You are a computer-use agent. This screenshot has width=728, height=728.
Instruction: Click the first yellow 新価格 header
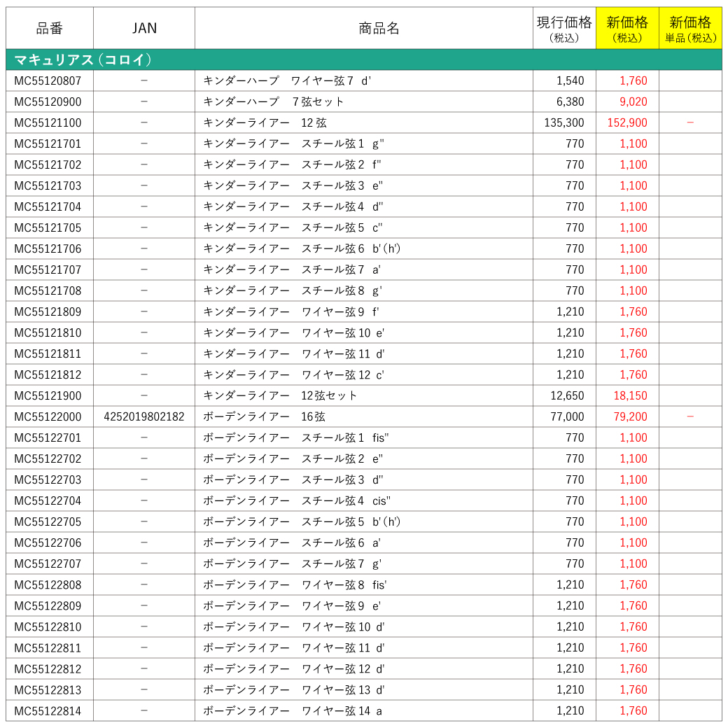point(627,28)
